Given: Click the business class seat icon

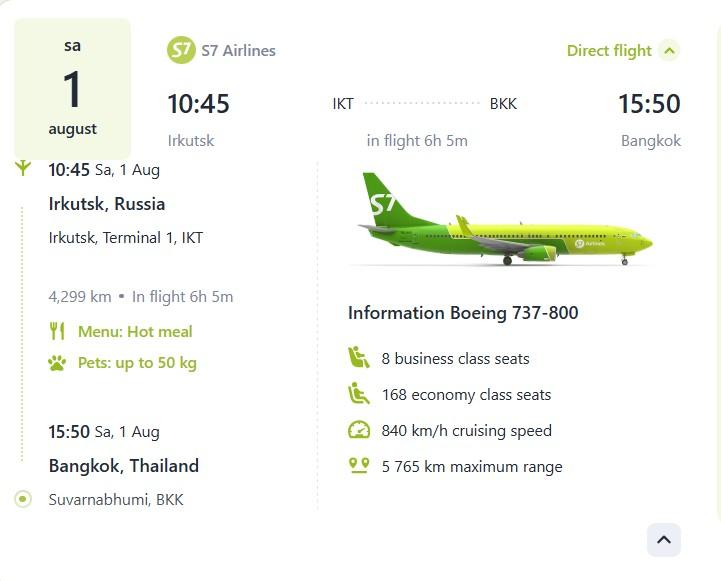Looking at the screenshot, I should 359,358.
